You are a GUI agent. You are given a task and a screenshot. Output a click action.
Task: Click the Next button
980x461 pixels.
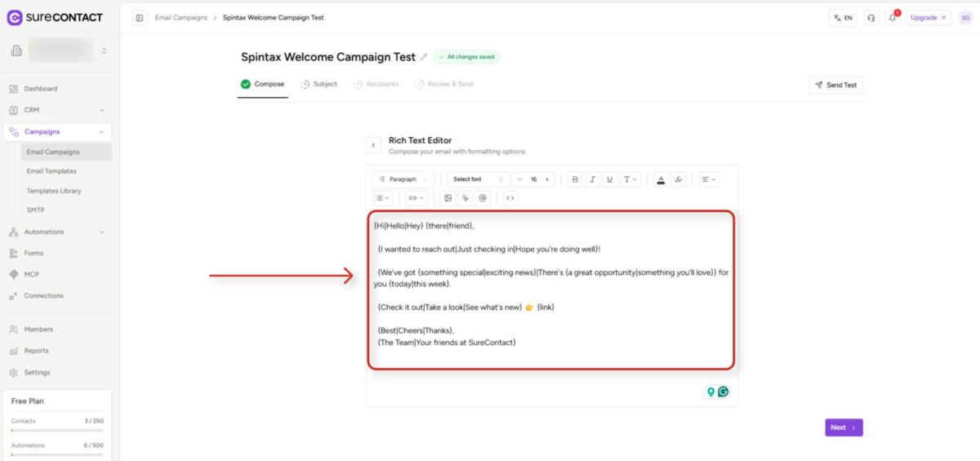[844, 428]
